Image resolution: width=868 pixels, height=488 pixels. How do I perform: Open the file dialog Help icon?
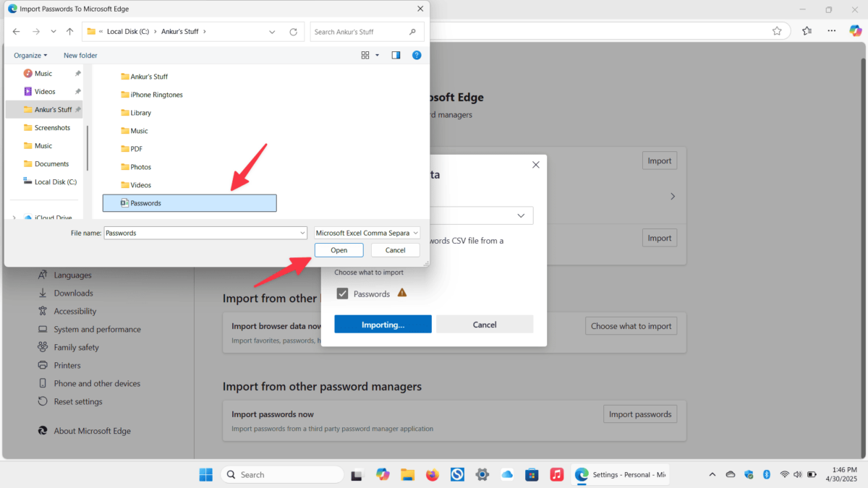pos(417,55)
